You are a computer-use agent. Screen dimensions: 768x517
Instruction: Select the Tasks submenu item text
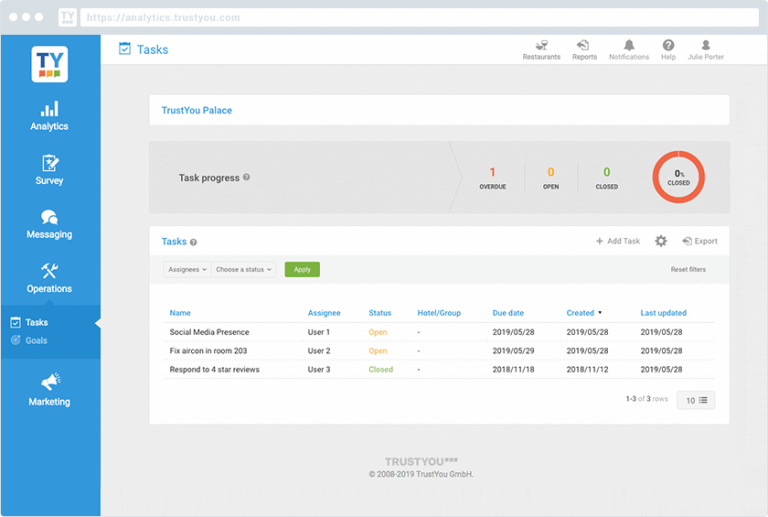tap(37, 322)
